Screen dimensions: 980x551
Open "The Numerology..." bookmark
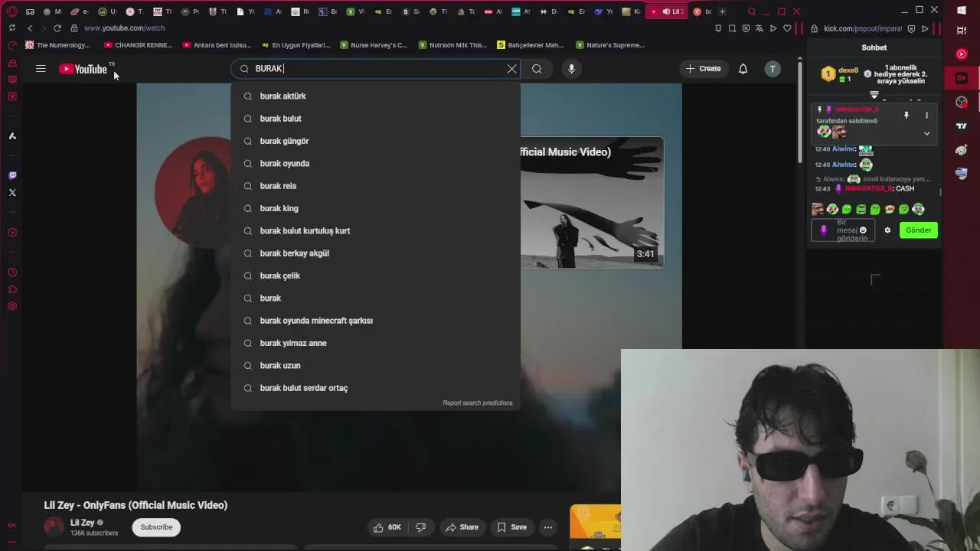point(58,45)
